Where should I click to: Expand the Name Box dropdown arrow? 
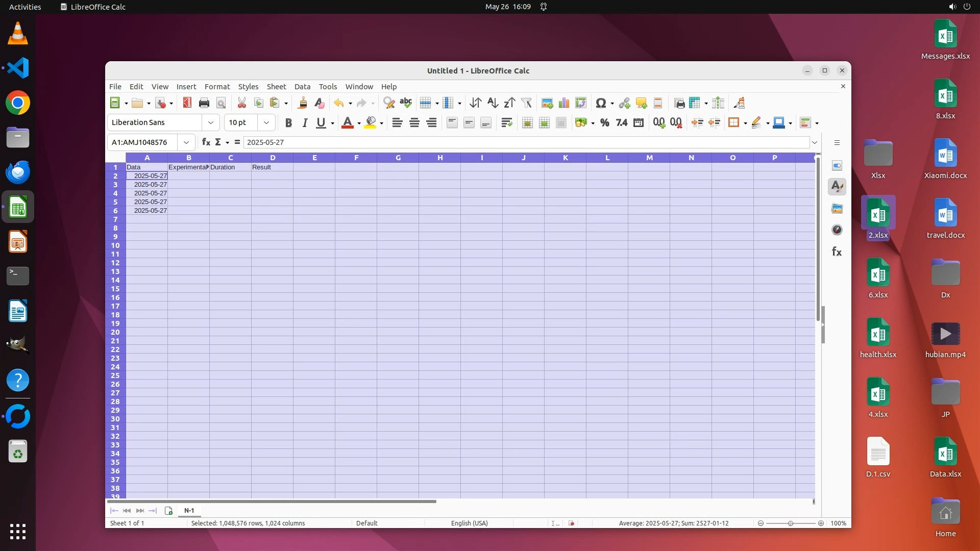click(x=186, y=142)
